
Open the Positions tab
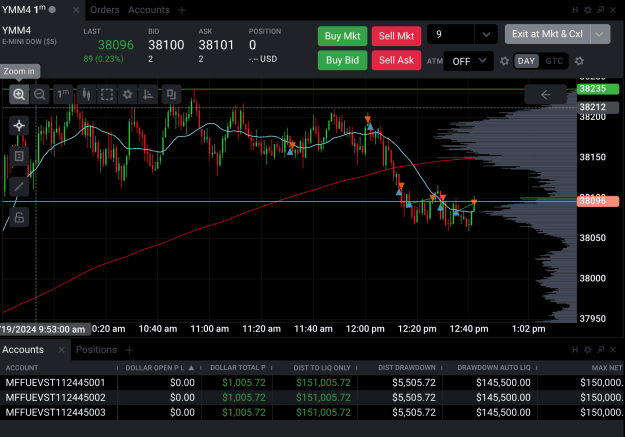tap(96, 350)
